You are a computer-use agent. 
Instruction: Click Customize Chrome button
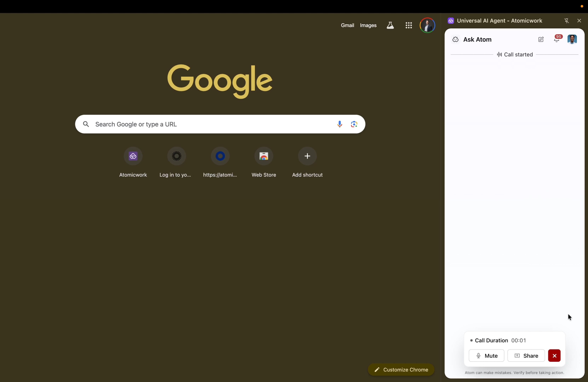[x=401, y=370]
